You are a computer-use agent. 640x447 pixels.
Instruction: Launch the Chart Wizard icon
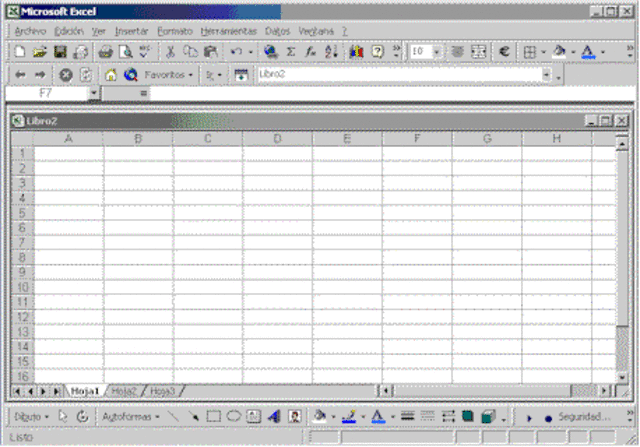pyautogui.click(x=356, y=52)
